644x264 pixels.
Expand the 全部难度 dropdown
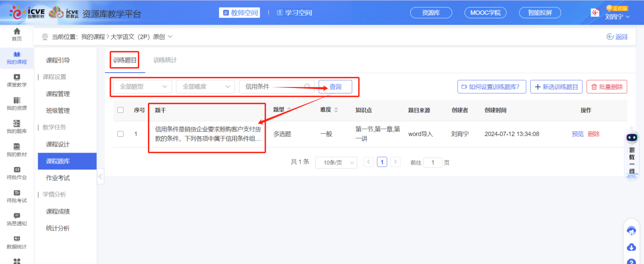point(205,86)
